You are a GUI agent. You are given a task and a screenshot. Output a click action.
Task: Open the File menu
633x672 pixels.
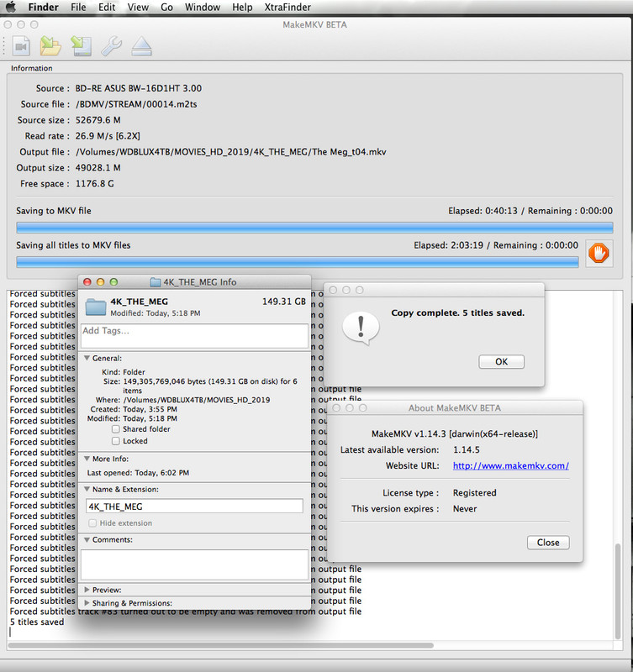tap(78, 7)
